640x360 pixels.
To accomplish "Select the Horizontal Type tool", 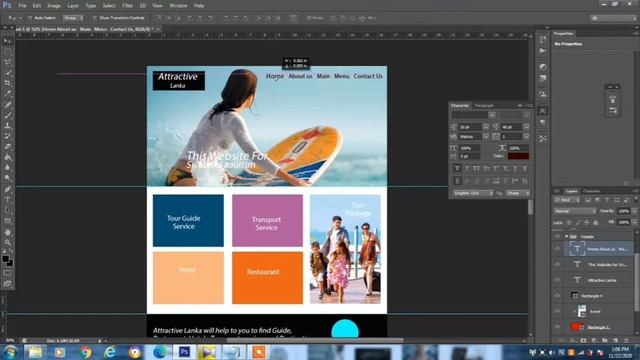I will coord(7,200).
